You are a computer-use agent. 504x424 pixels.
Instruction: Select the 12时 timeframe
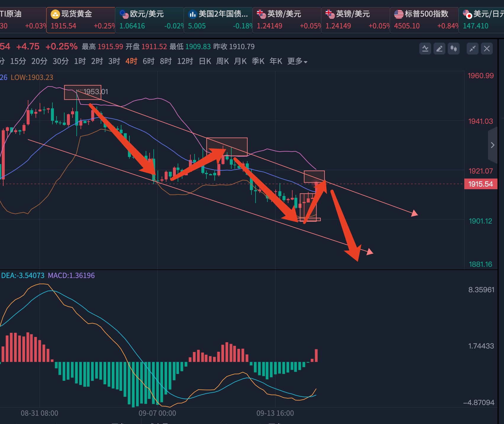185,61
